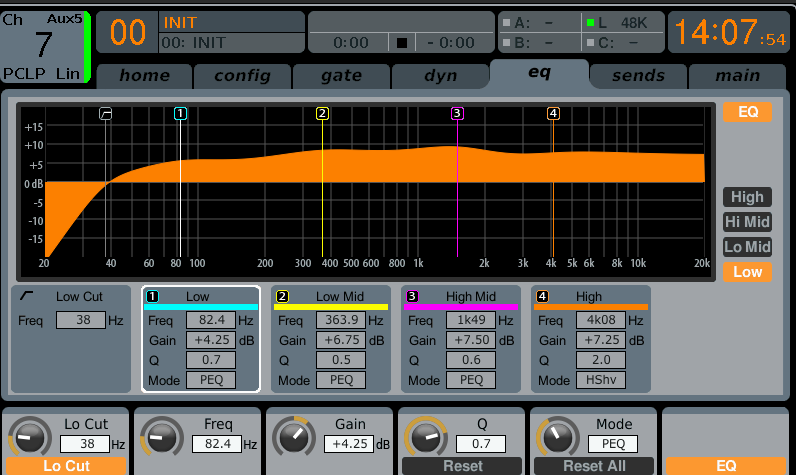Screen dimensions: 796x475
Task: Click the B: slot indicator square
Action: tap(506, 43)
